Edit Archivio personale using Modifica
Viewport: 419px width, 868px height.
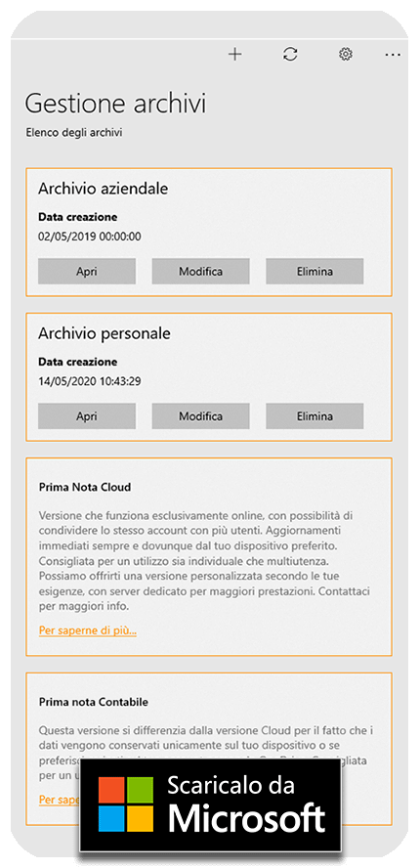(x=200, y=415)
